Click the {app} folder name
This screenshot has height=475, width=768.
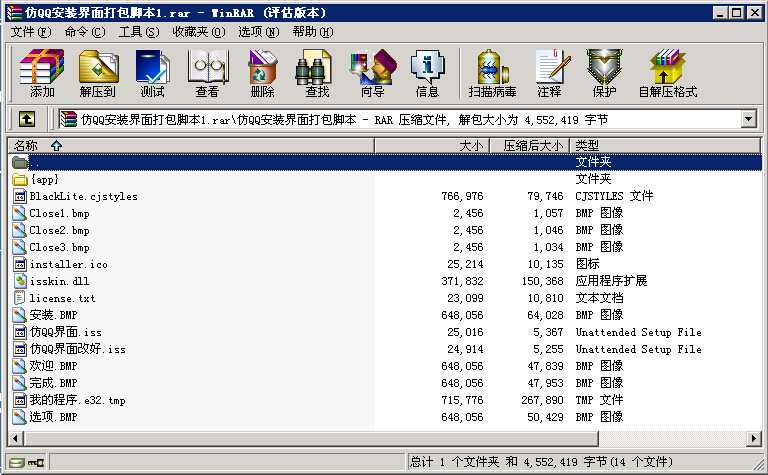[x=45, y=179]
